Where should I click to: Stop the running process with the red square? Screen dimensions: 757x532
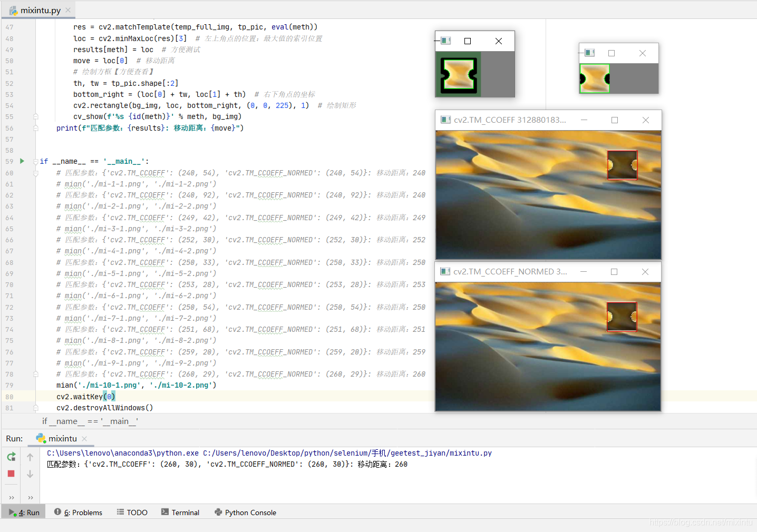coord(11,474)
